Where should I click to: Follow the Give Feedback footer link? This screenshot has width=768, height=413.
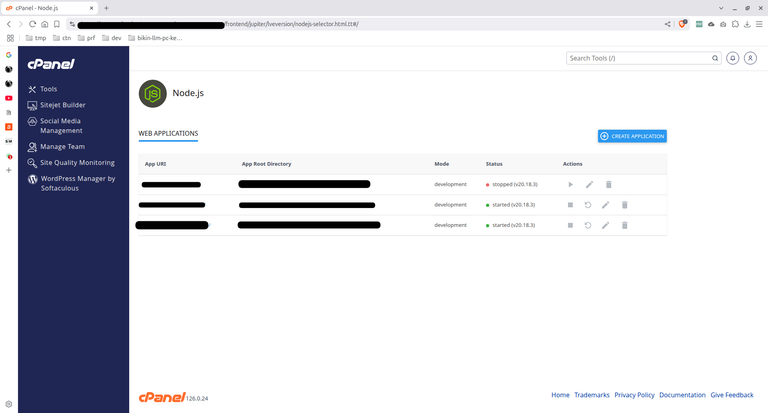732,395
